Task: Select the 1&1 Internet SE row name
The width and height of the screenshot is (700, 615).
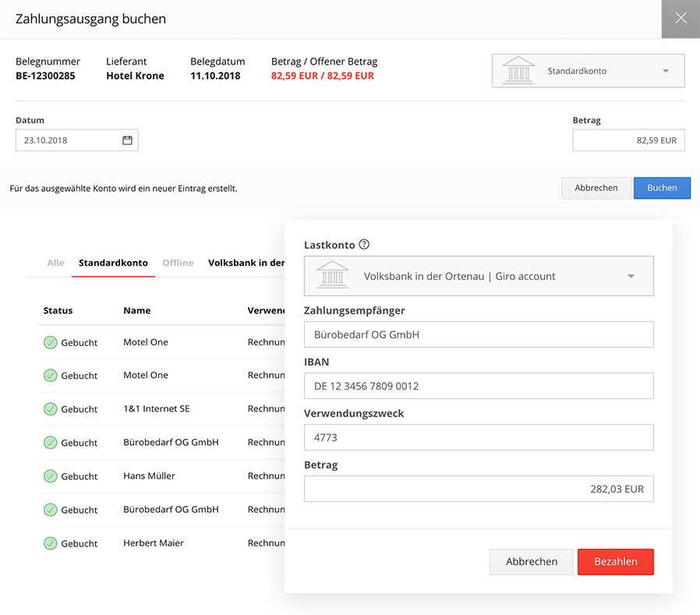Action: [156, 408]
